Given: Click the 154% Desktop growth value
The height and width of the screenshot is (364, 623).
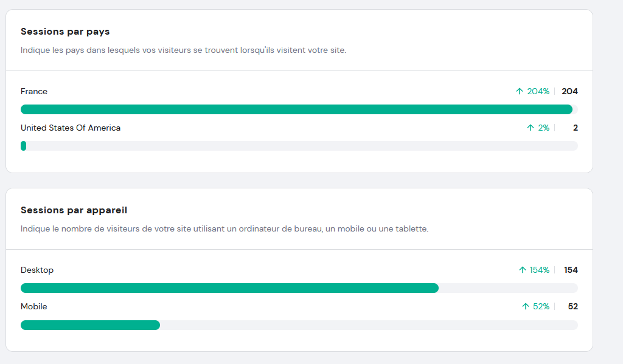Looking at the screenshot, I should pyautogui.click(x=540, y=270).
